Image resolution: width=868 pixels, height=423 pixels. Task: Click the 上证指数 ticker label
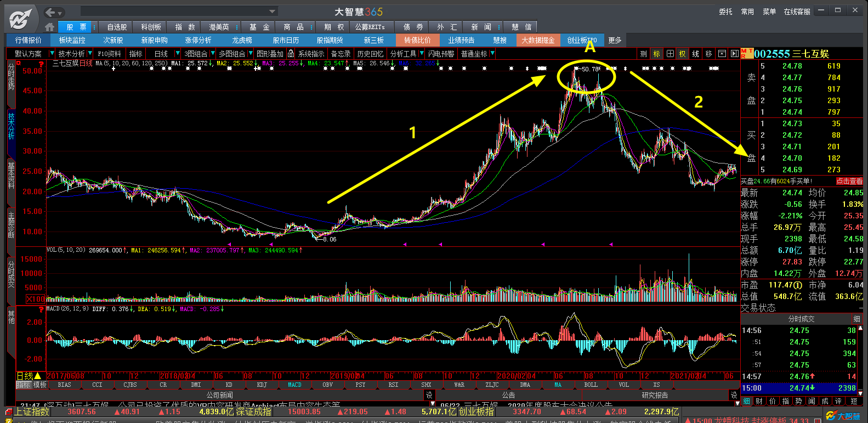tap(32, 411)
